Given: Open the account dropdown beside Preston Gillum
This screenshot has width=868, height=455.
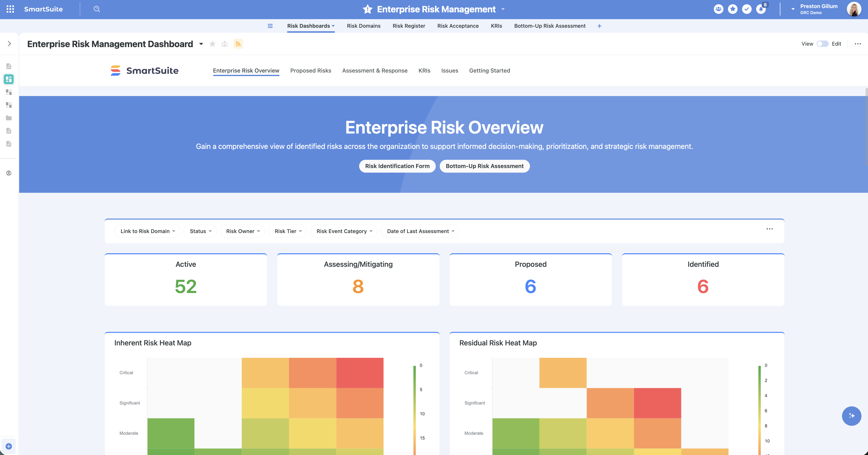Looking at the screenshot, I should 793,9.
